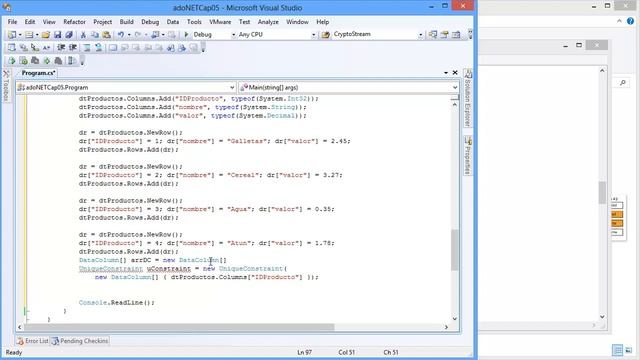This screenshot has height=360, width=640.
Task: Open the Undo history dropdown arrow
Action: 129,35
